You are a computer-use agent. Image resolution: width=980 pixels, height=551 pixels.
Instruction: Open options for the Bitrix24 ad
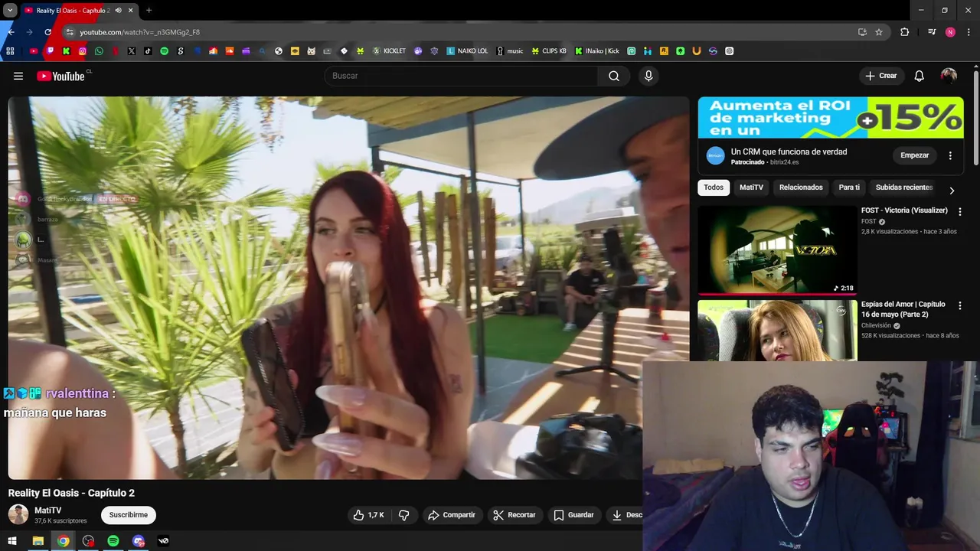pos(950,155)
